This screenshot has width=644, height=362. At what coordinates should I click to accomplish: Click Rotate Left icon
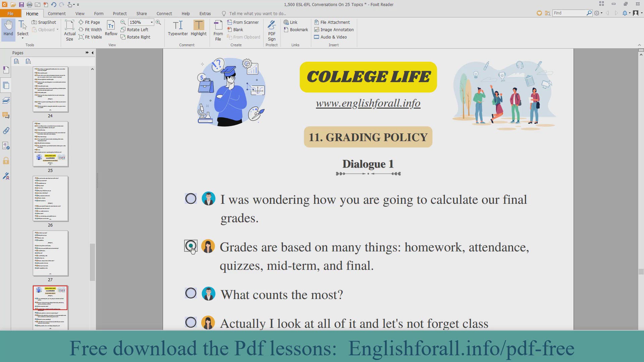[x=123, y=30]
